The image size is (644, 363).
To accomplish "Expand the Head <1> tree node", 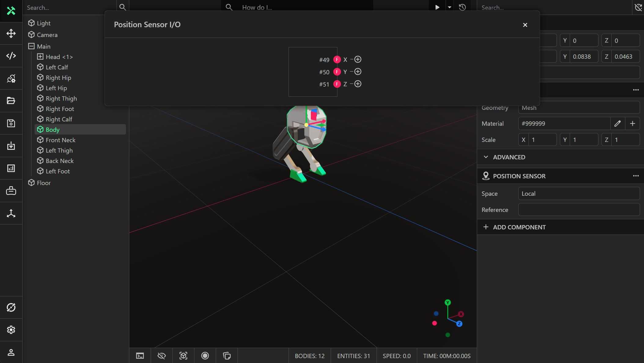I will 40,57.
